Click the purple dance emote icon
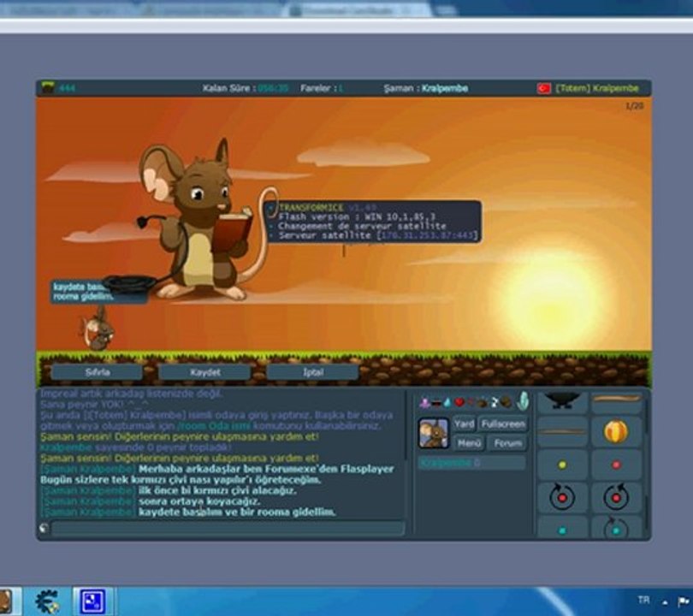Screen dimensions: 693x616 (424, 403)
